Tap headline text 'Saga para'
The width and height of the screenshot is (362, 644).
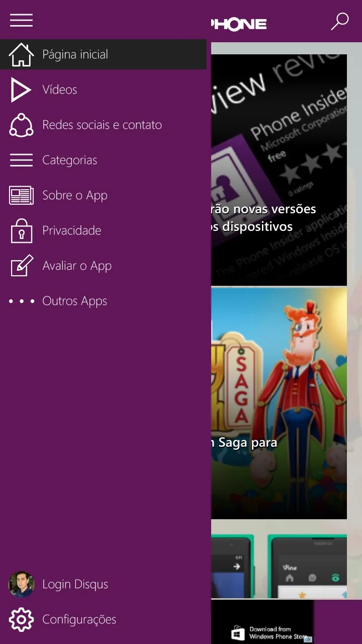[x=247, y=443]
